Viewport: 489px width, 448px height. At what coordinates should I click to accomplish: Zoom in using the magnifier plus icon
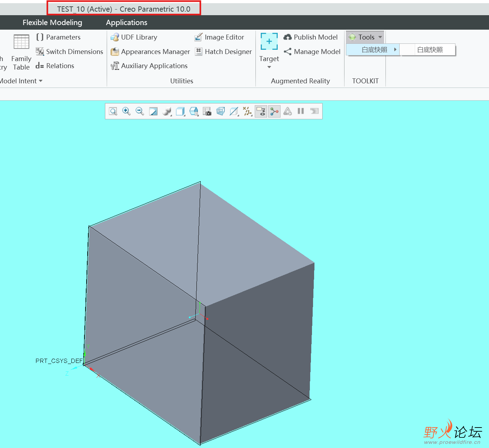point(126,112)
